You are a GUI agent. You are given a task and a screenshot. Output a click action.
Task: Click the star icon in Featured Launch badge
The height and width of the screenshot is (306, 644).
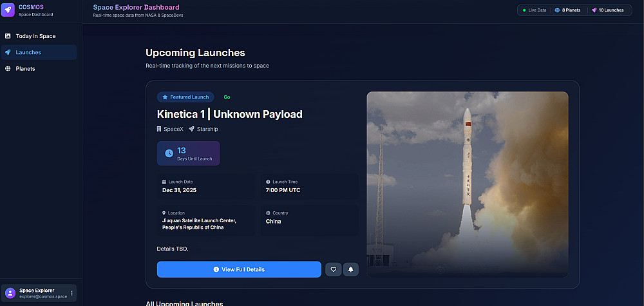tap(165, 97)
